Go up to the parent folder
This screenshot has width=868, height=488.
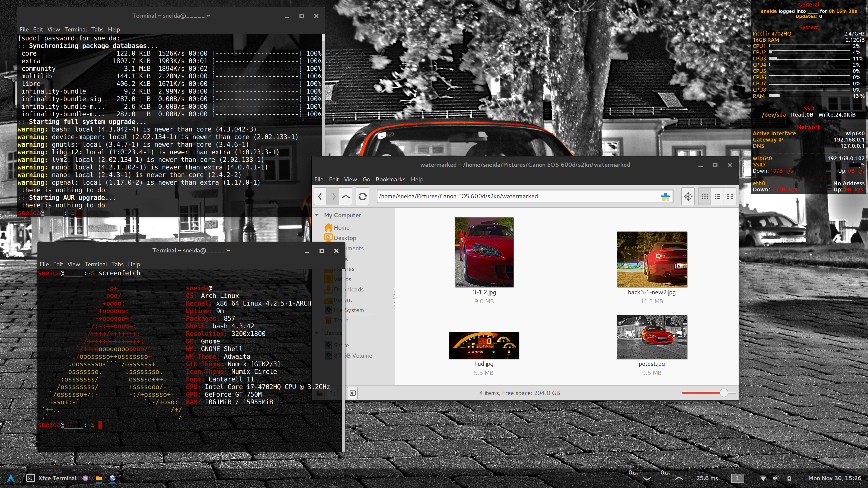pos(346,196)
